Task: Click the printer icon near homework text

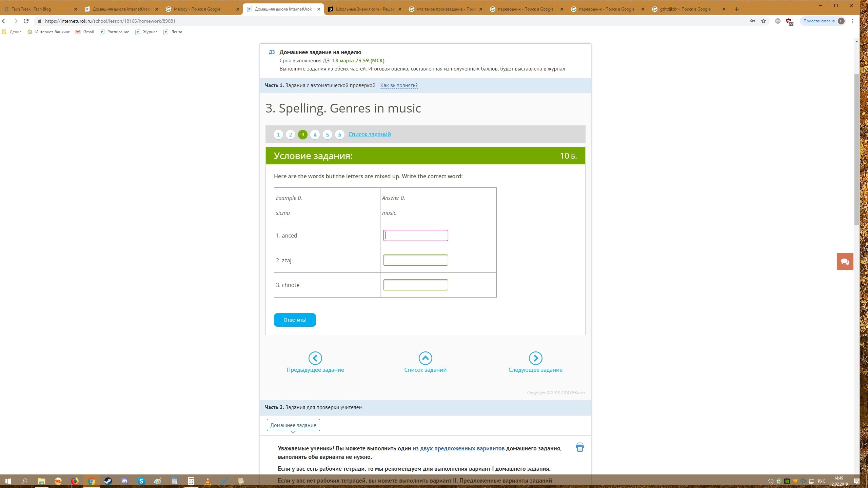Action: [x=580, y=447]
